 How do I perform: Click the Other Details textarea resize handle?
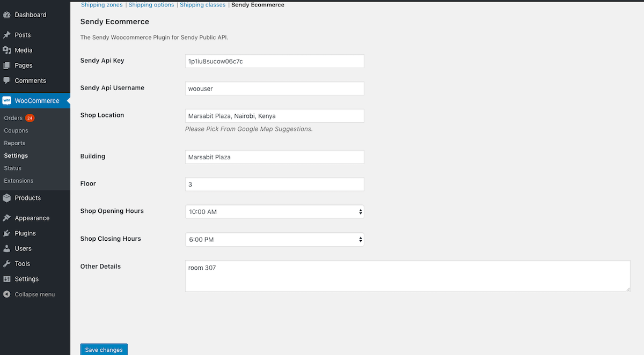point(628,289)
